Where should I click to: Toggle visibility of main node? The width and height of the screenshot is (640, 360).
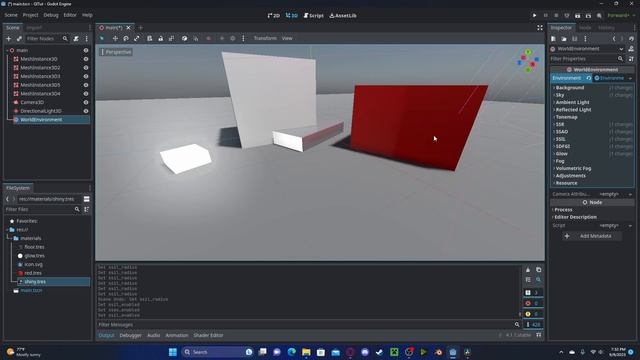tap(86, 50)
